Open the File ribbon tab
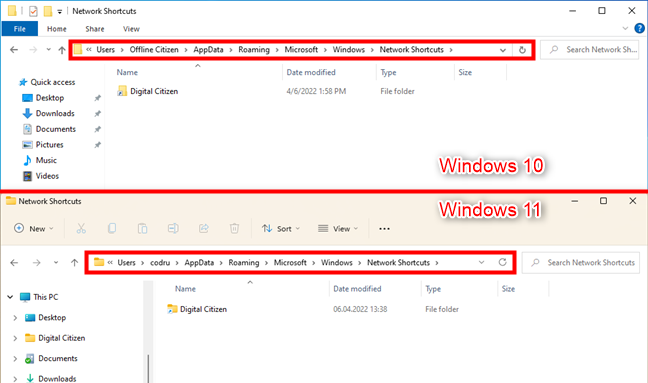The height and width of the screenshot is (383, 648). (x=19, y=29)
